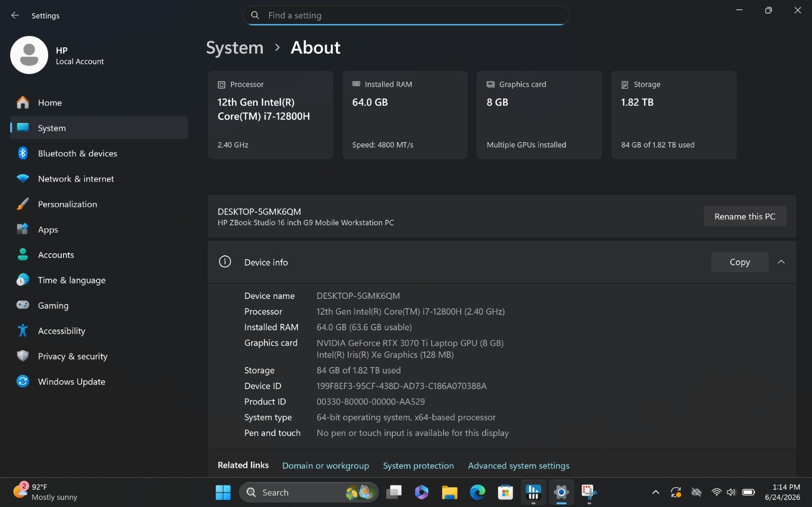Open Task View on the taskbar
Screen dimensions: 812x507
point(394,492)
